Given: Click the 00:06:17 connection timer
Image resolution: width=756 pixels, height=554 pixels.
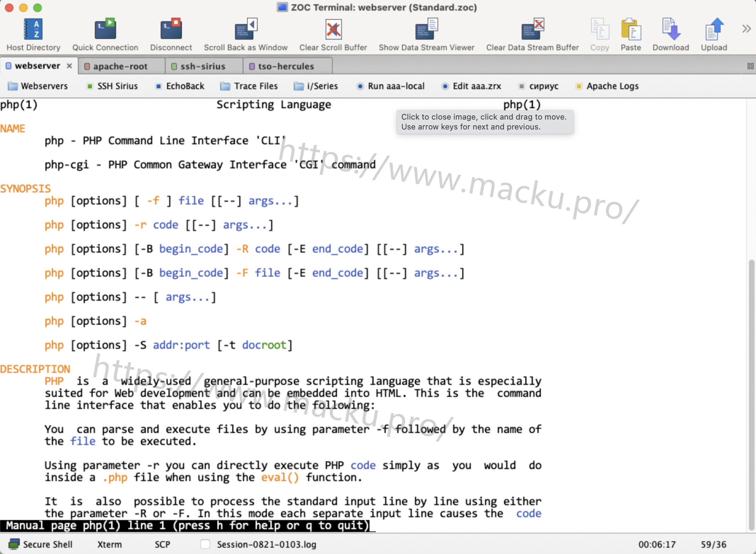Looking at the screenshot, I should pos(657,544).
